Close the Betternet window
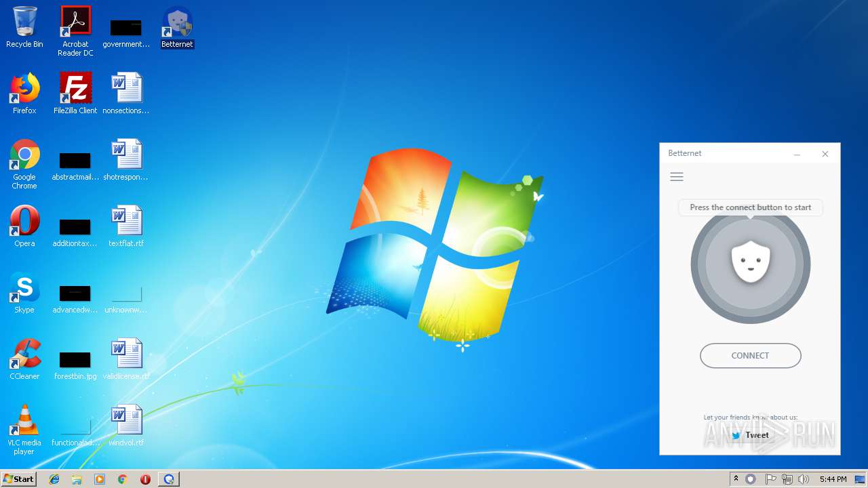The height and width of the screenshot is (488, 868). [x=825, y=154]
